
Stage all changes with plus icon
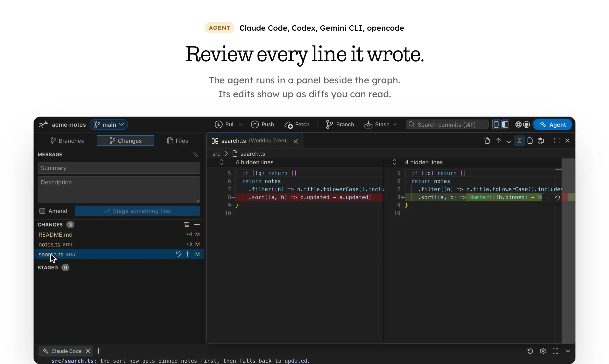click(x=197, y=224)
